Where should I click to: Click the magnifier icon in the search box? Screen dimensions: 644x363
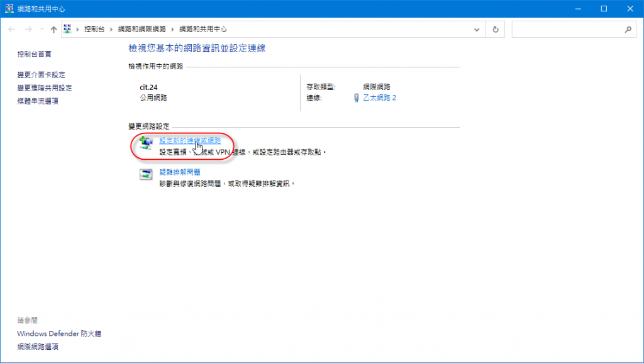click(x=628, y=30)
